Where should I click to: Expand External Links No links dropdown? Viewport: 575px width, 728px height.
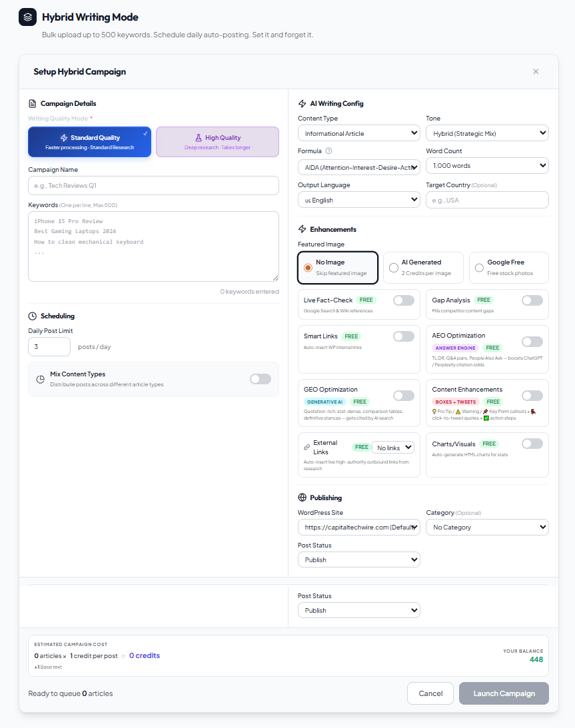pyautogui.click(x=393, y=448)
